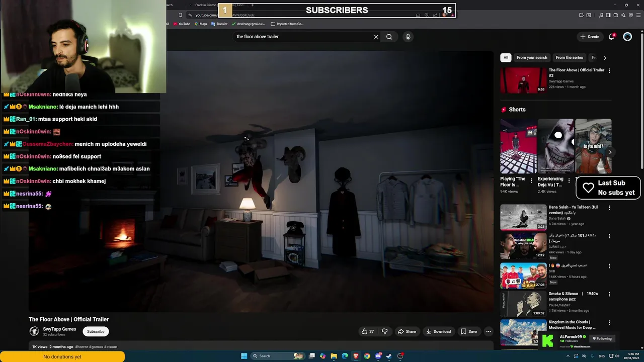Image resolution: width=644 pixels, height=362 pixels.
Task: Open options for Dana Salah video
Action: point(609,208)
